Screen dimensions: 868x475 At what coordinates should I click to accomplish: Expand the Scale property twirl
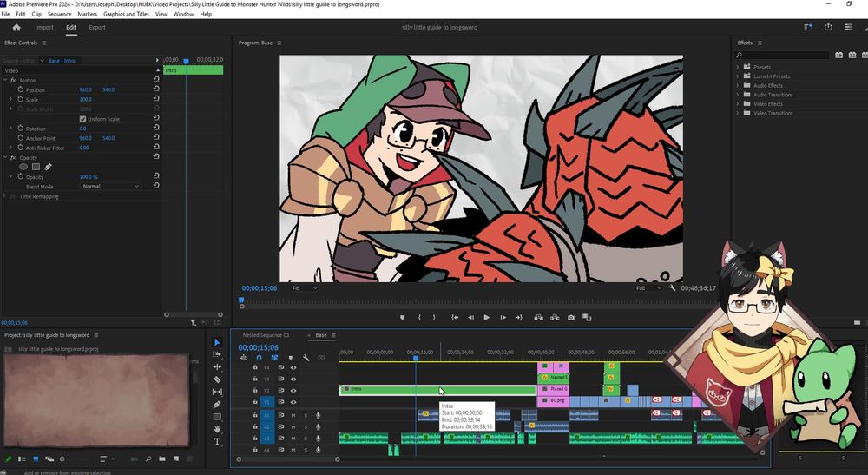click(10, 99)
